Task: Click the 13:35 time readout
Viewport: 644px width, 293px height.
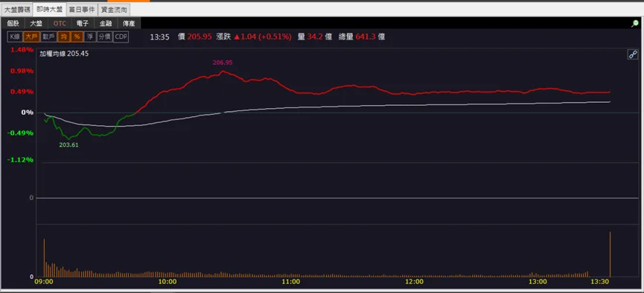Action: tap(160, 37)
